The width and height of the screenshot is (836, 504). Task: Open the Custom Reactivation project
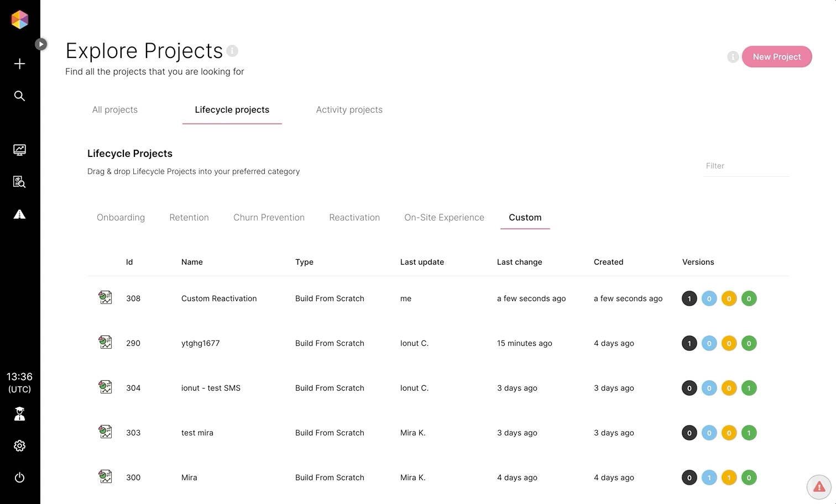click(x=219, y=298)
